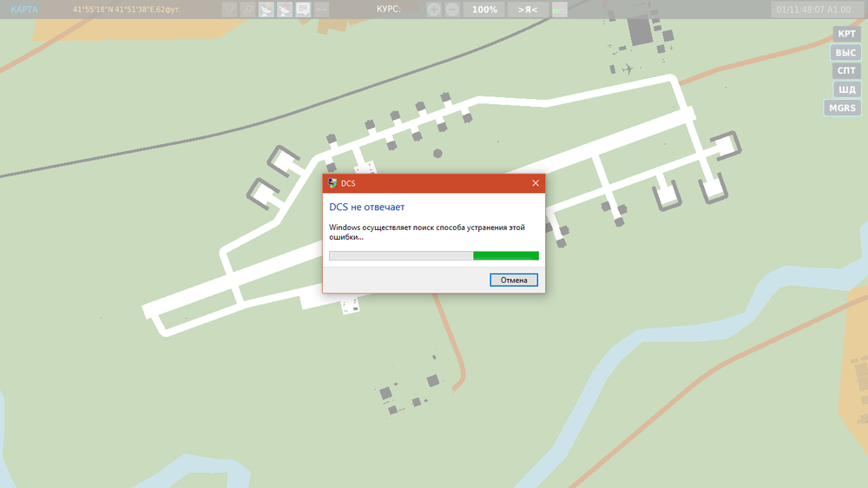Click Отмена in the DCS dialog

click(x=514, y=280)
